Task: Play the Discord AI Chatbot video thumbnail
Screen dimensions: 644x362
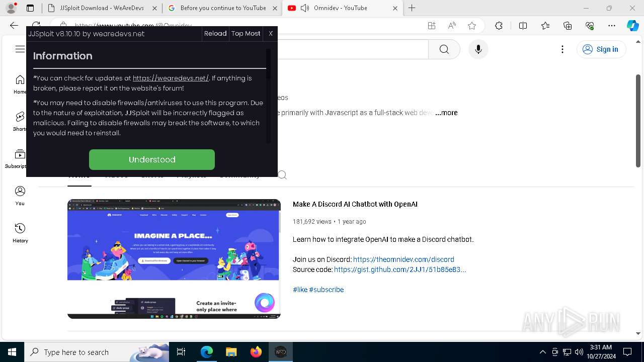Action: tap(174, 258)
